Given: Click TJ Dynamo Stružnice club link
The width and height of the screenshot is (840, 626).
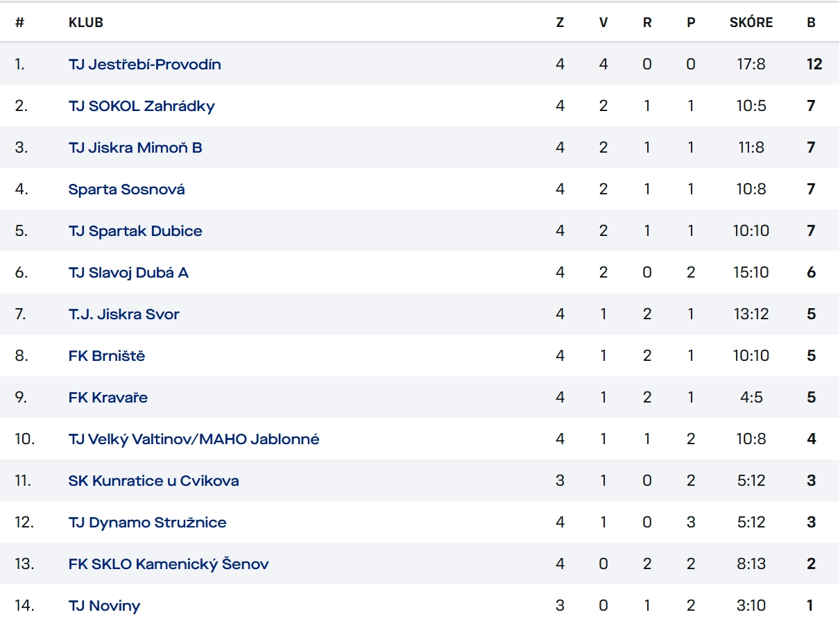Looking at the screenshot, I should coord(148,523).
